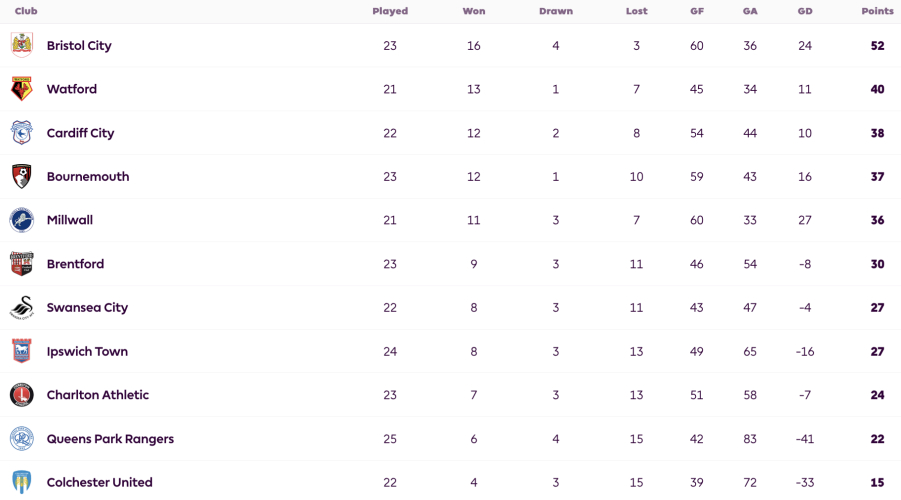
Task: Open the Queens Park Rangers name link
Action: point(110,439)
